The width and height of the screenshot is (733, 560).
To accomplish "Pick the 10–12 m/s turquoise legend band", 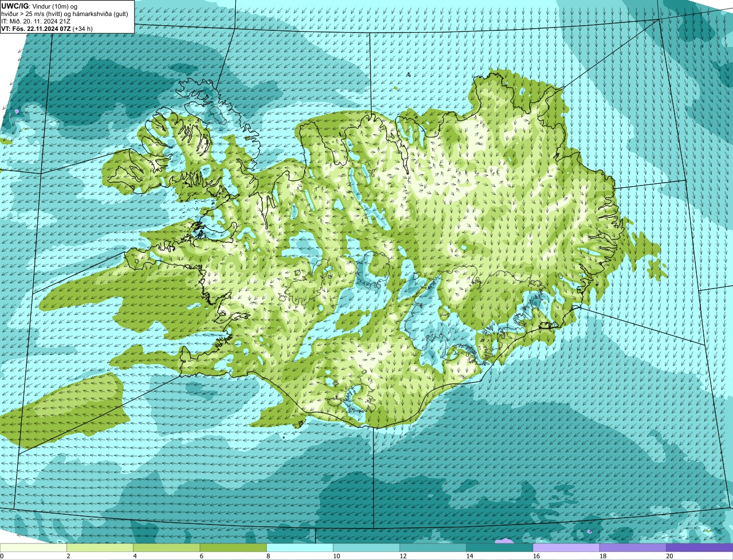I will pyautogui.click(x=366, y=548).
